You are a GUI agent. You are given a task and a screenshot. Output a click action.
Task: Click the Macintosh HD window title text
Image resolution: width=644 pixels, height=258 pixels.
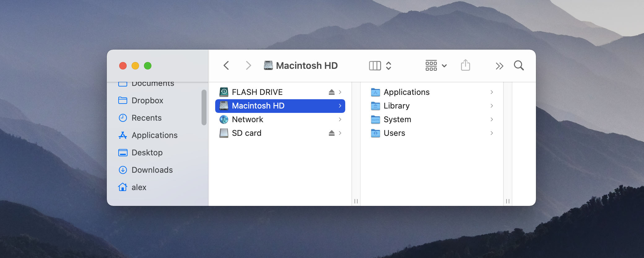point(307,65)
